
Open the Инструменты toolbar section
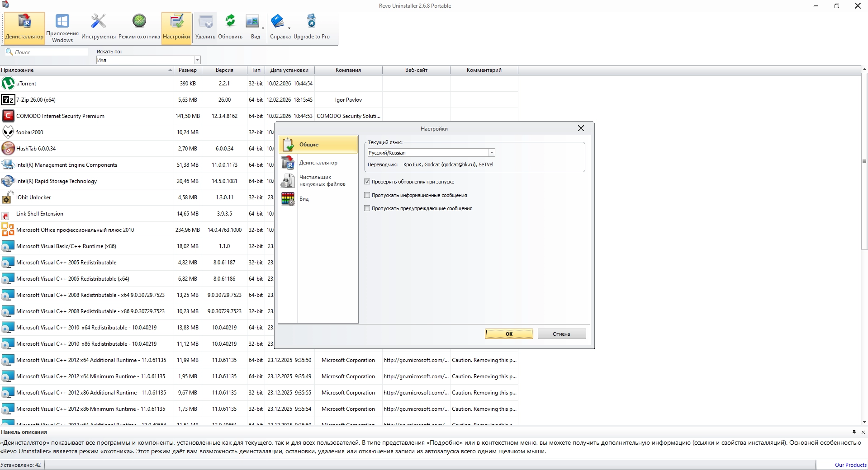[98, 28]
